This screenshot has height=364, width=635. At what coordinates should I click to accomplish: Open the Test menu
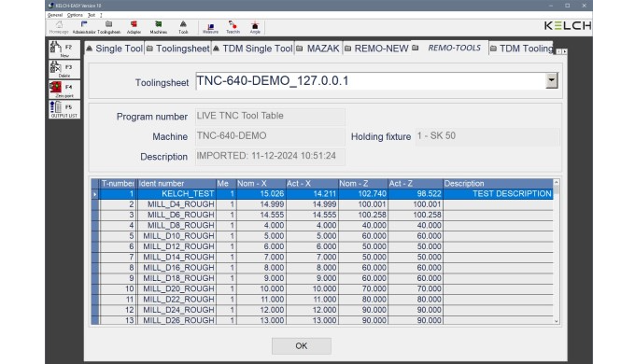tap(92, 15)
